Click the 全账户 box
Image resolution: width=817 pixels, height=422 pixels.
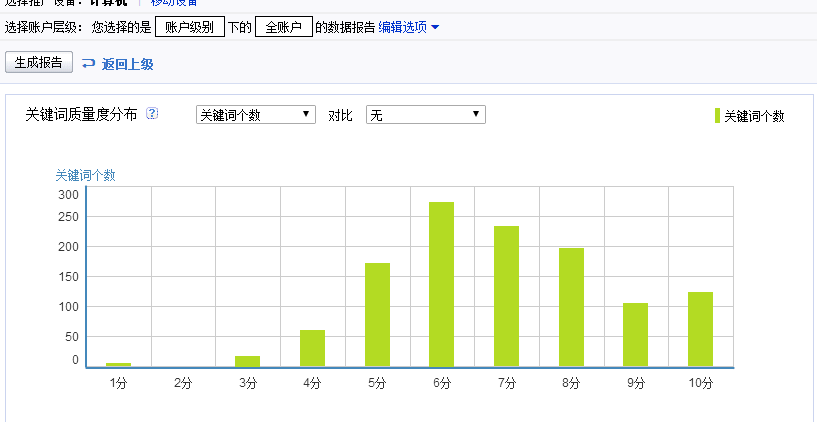point(283,27)
